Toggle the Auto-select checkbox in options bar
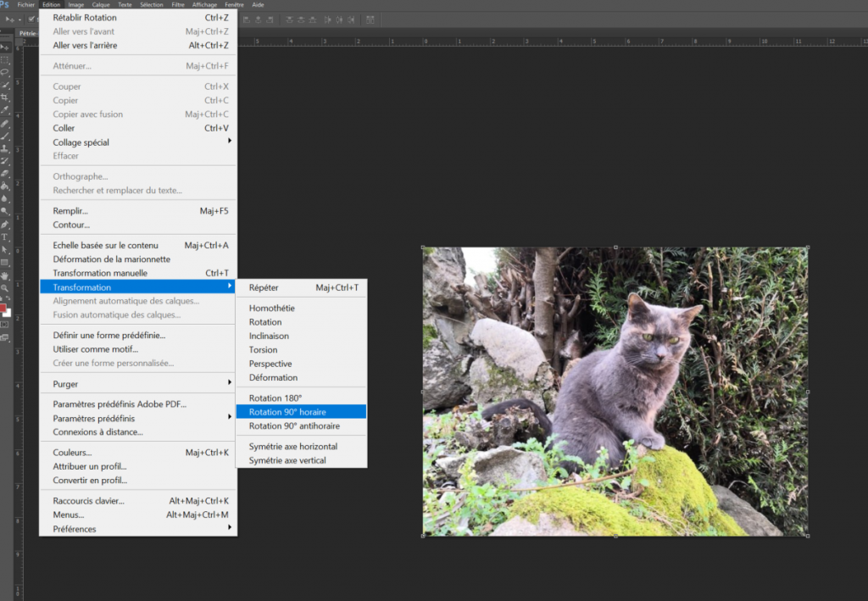This screenshot has width=868, height=601. point(31,19)
